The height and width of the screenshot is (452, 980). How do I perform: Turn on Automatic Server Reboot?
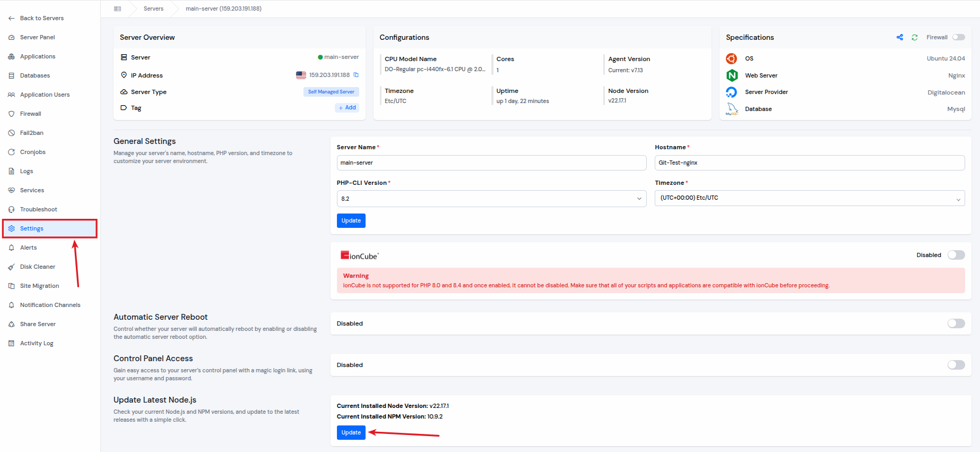(956, 323)
